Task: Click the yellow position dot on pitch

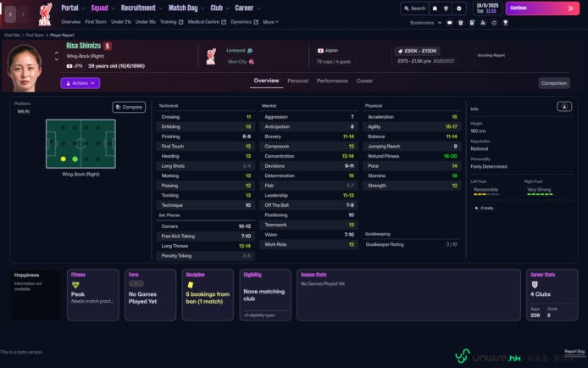Action: 64,159
